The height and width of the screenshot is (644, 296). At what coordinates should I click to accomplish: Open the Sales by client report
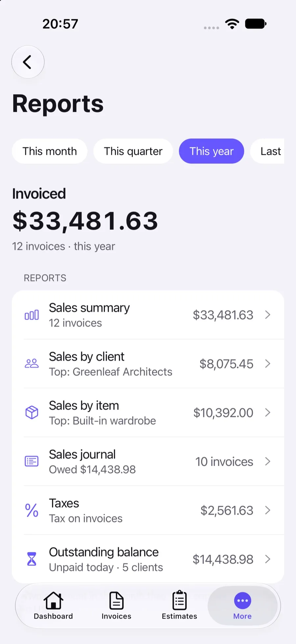pyautogui.click(x=148, y=363)
